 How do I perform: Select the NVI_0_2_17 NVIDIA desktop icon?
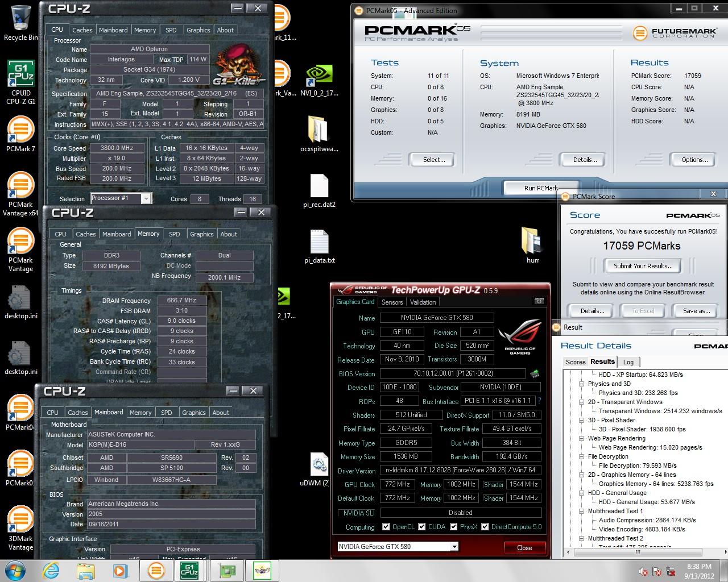[x=319, y=80]
